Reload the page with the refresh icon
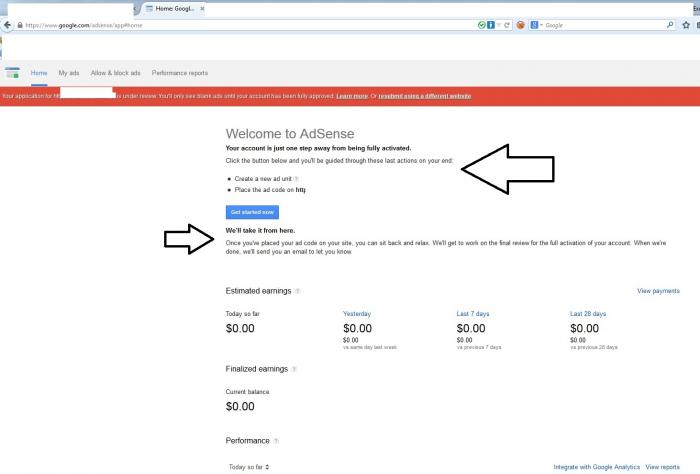Viewport: 700px width, 474px height. click(507, 25)
